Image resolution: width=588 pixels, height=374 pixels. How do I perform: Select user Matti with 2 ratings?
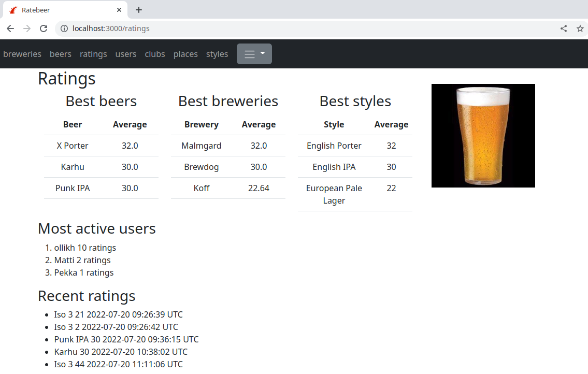click(82, 261)
